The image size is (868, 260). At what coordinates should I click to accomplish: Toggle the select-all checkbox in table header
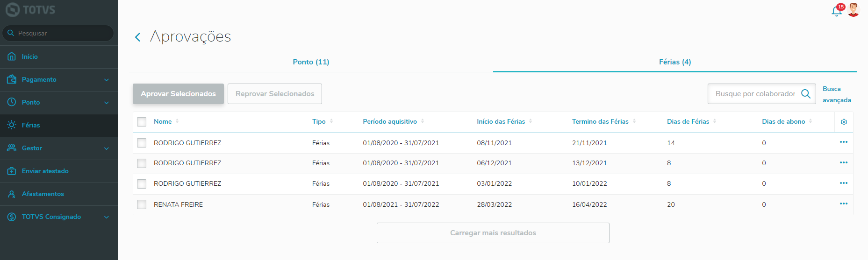point(142,122)
